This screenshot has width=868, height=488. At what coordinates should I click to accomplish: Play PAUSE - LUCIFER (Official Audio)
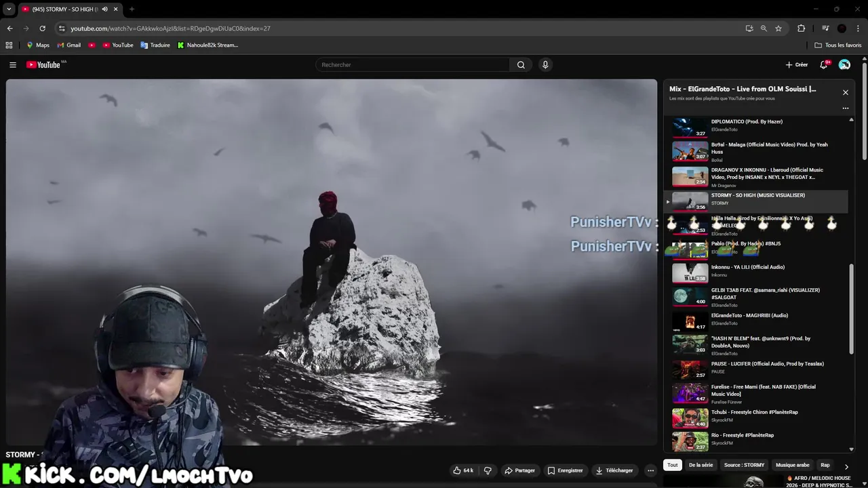pos(755,369)
